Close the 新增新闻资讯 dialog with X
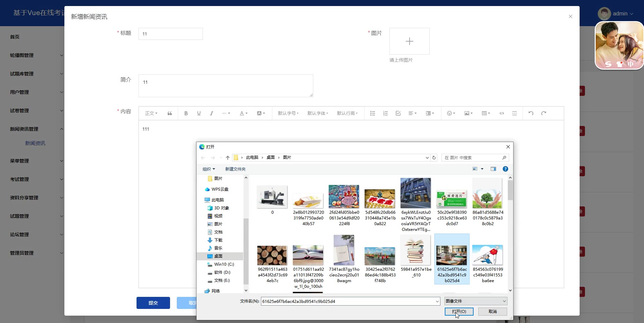This screenshot has width=644, height=323. coord(570,16)
